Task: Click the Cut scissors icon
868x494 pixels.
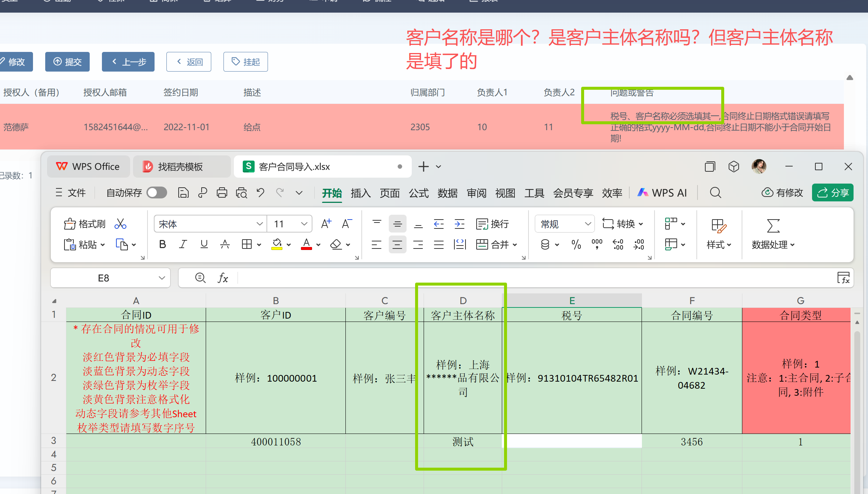Action: click(x=120, y=224)
